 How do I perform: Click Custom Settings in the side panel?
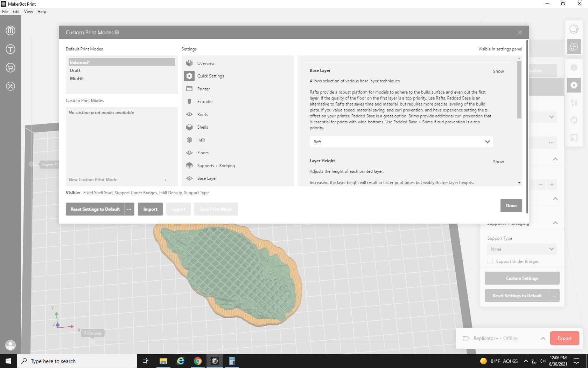[x=522, y=278]
